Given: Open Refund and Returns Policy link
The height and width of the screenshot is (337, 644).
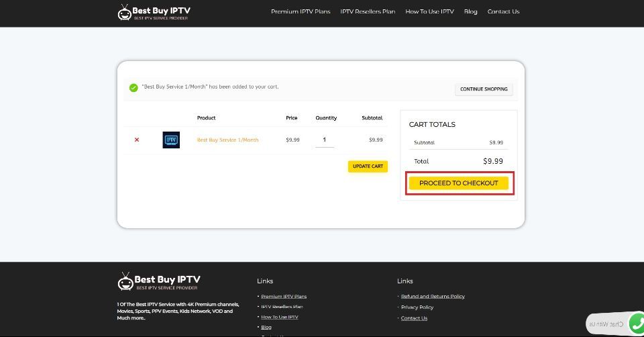Looking at the screenshot, I should [433, 296].
